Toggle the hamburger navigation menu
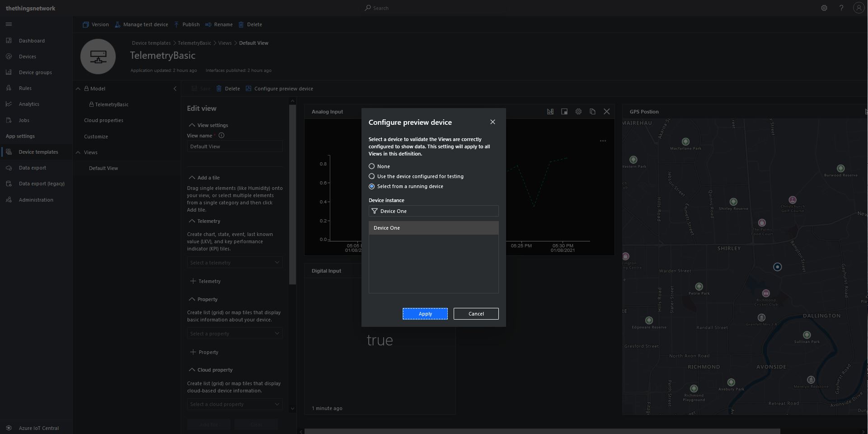Viewport: 868px width, 434px height. [x=9, y=24]
